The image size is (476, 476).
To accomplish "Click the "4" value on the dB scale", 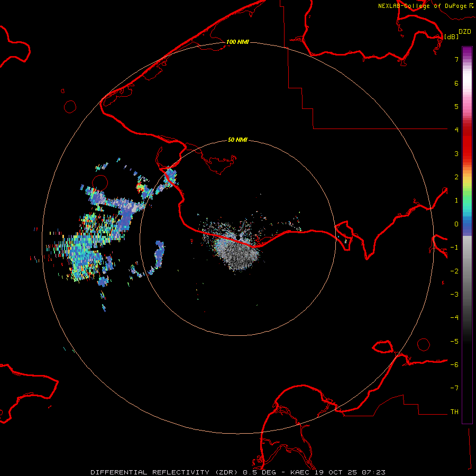I will [456, 130].
